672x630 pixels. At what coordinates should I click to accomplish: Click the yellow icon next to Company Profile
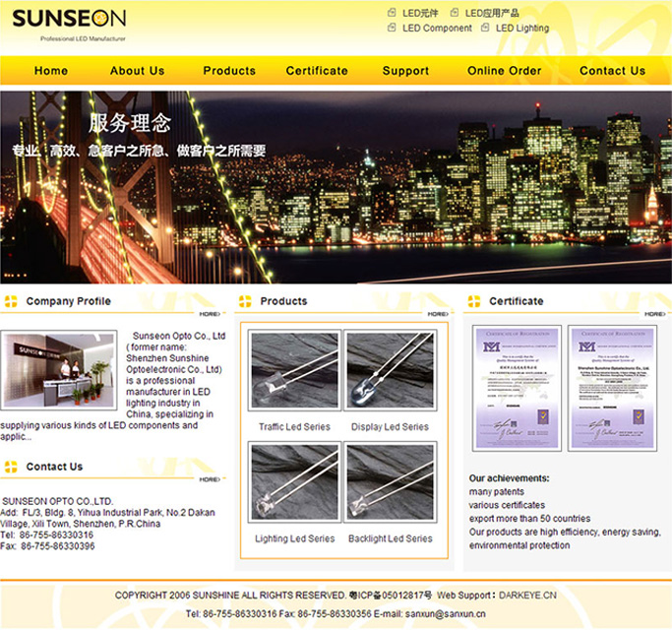coord(11,301)
